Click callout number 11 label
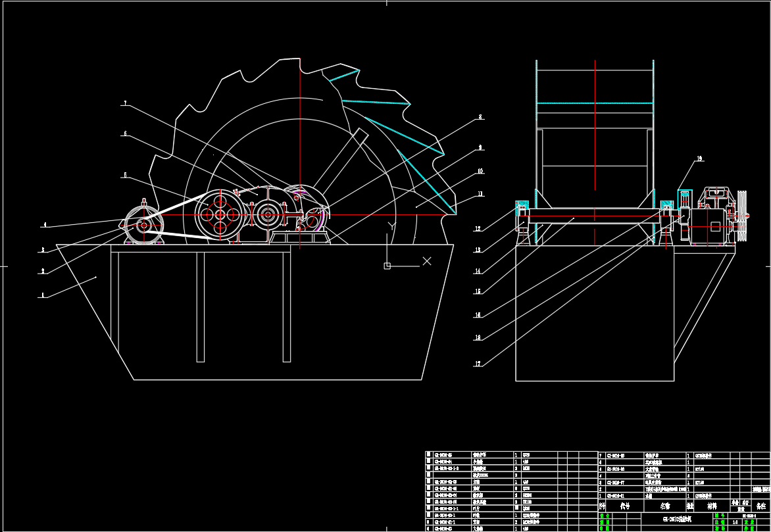 (480, 194)
